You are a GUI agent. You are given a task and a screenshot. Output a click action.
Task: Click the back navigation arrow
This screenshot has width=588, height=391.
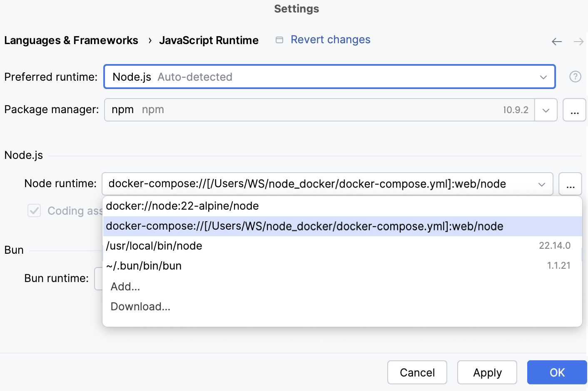(x=557, y=41)
